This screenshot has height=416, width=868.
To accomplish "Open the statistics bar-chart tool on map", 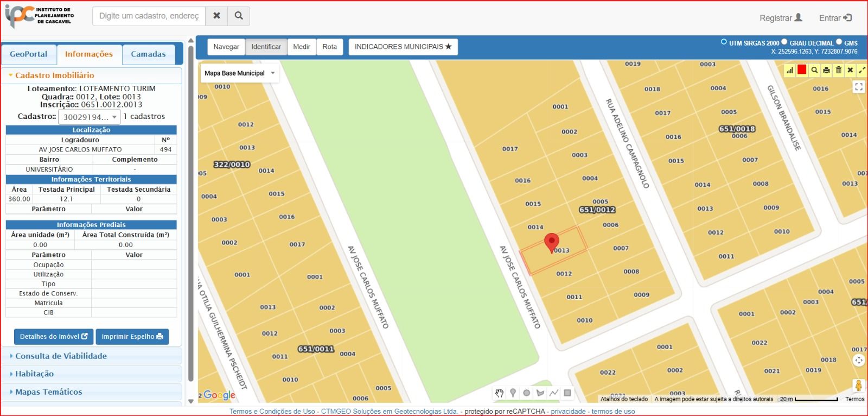I will [x=790, y=70].
